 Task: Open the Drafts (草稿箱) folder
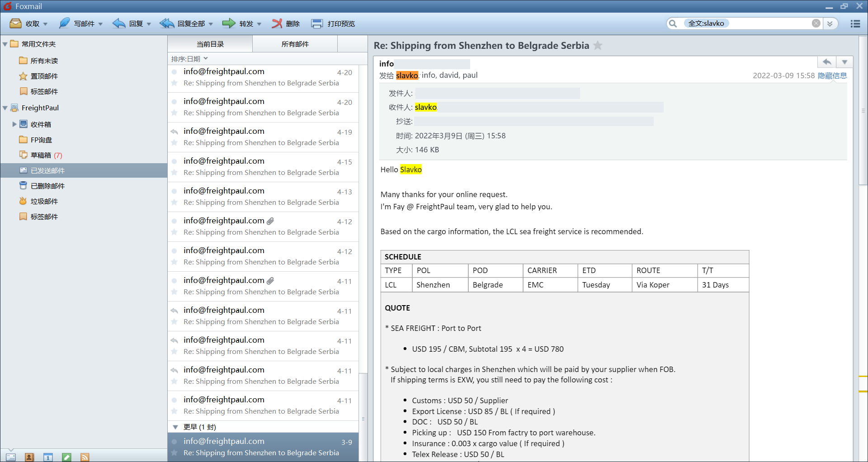41,155
